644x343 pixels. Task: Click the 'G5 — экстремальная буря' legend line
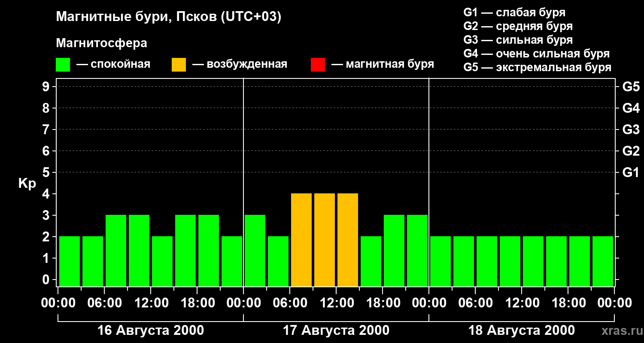coord(538,67)
